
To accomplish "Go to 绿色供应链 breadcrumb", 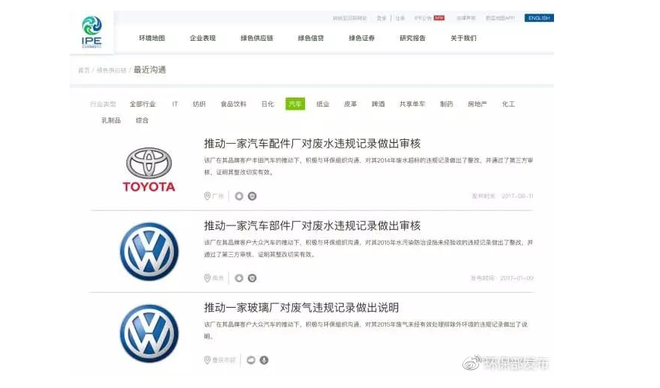I will point(112,70).
